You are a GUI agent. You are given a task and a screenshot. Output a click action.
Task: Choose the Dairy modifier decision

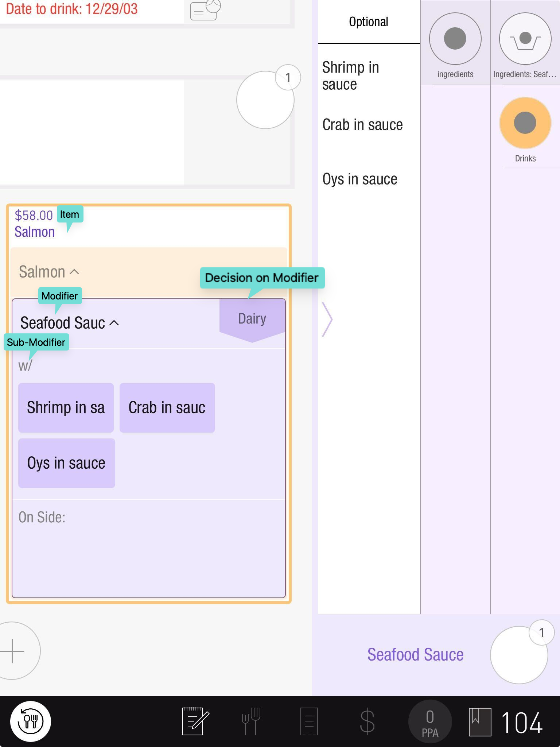point(252,319)
